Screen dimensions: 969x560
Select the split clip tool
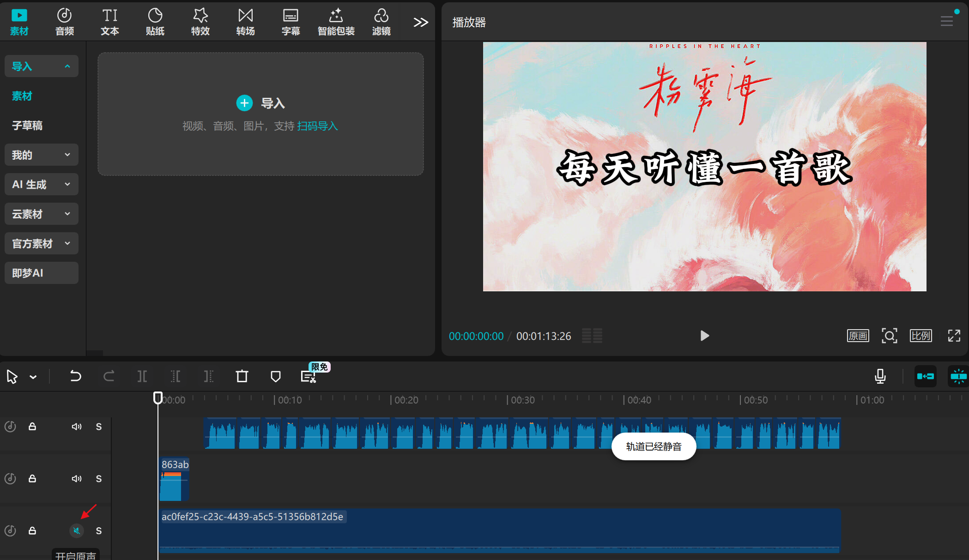[142, 376]
